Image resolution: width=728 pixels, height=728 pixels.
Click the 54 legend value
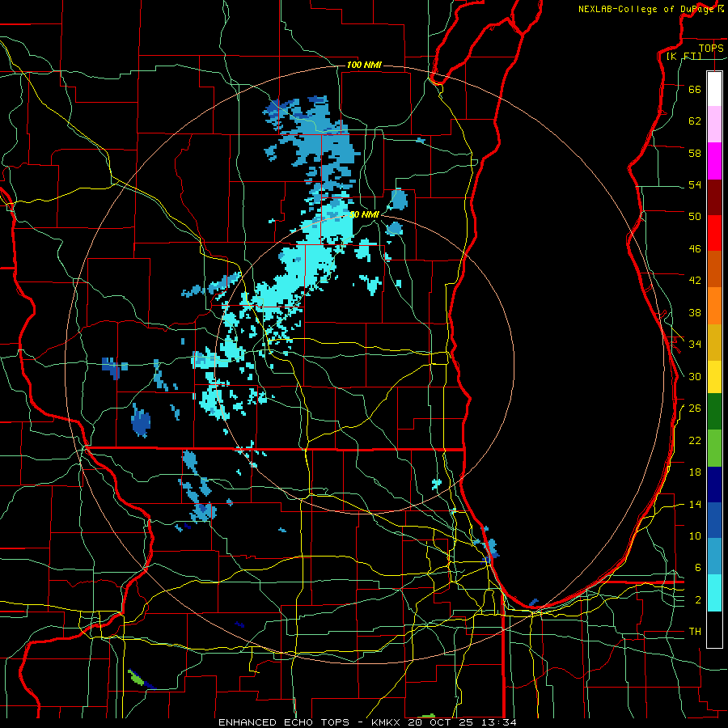[x=695, y=184]
